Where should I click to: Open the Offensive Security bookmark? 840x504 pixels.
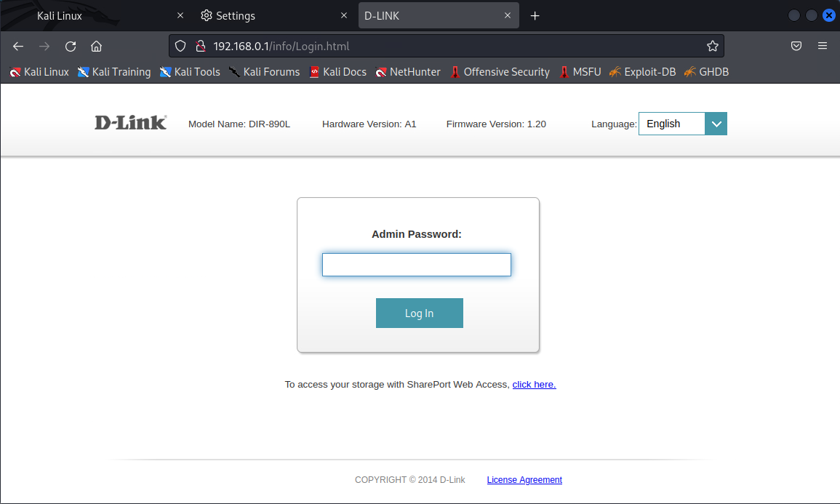(x=500, y=72)
